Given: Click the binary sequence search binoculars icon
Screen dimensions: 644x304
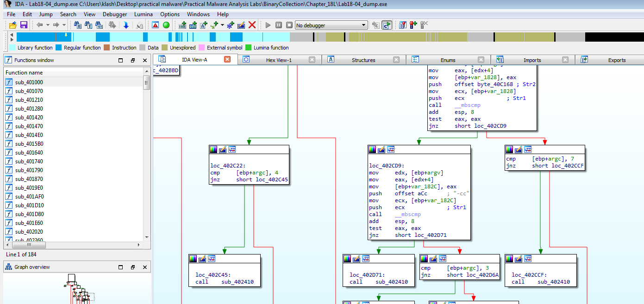Looking at the screenshot, I should (99, 25).
